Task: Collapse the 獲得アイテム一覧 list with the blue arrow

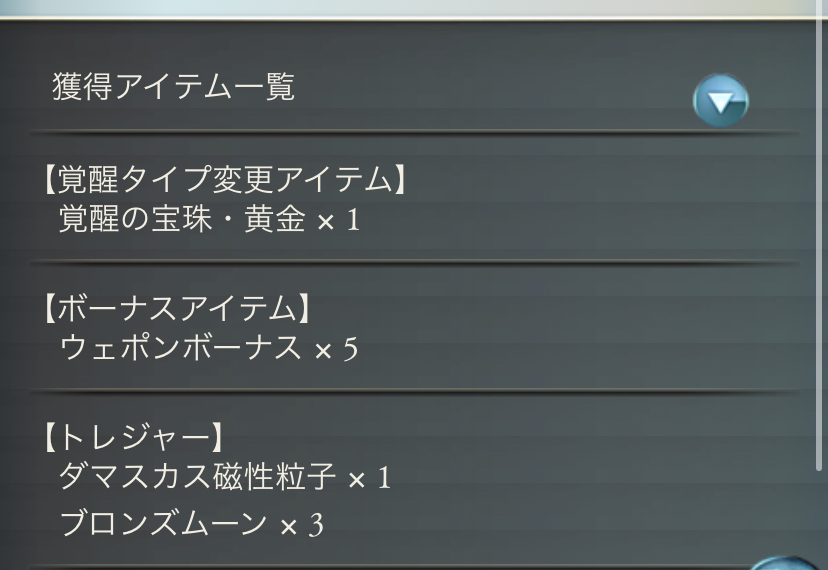Action: (720, 101)
